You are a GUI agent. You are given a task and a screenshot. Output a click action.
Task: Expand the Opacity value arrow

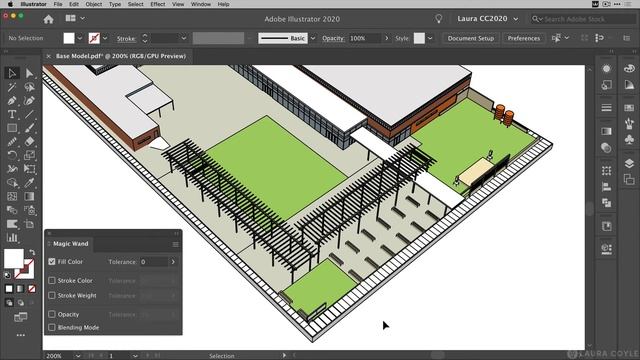coord(387,38)
